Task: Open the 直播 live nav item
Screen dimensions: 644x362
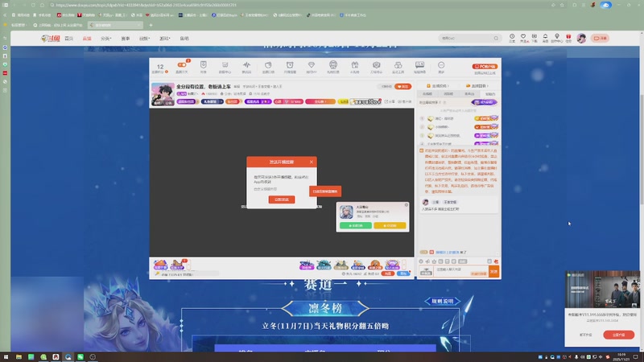Action: click(87, 39)
